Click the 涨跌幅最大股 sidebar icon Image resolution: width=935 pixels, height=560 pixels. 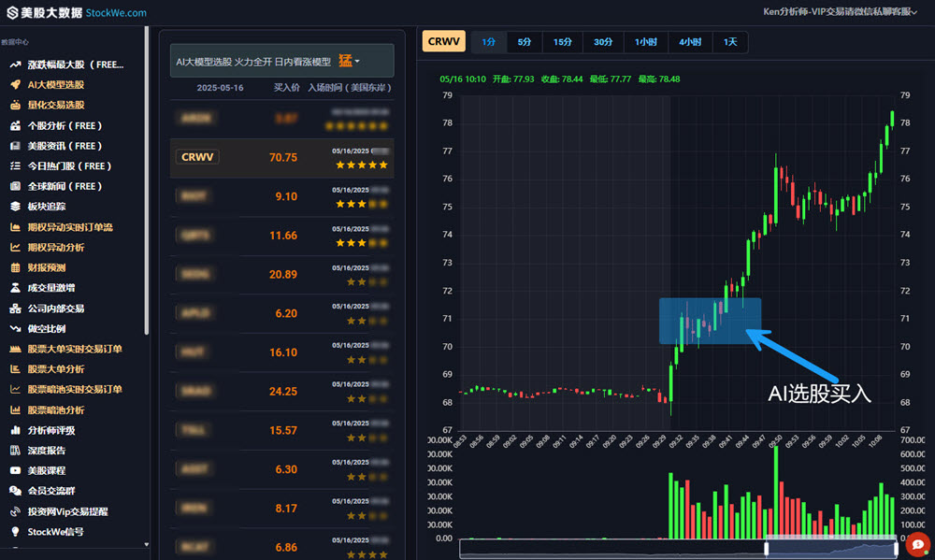click(x=15, y=65)
